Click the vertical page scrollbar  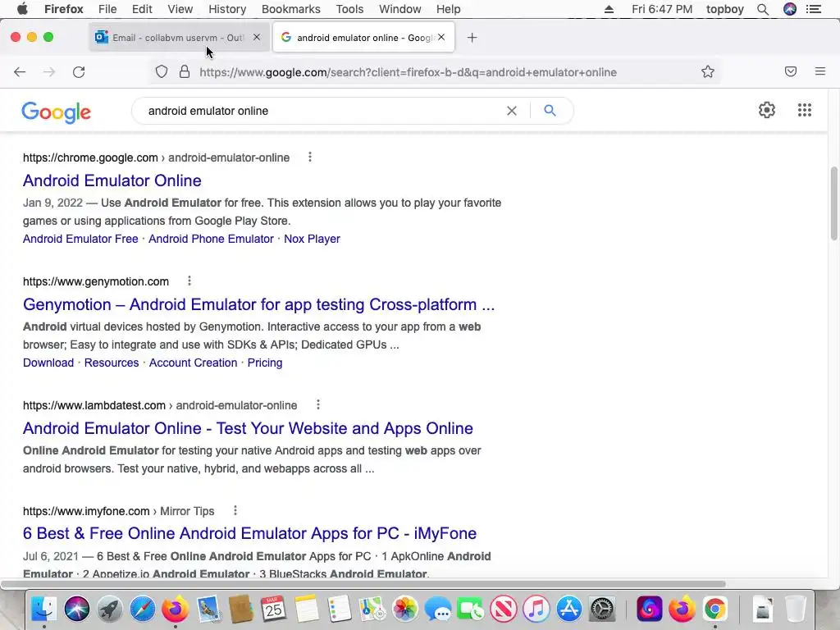tap(833, 203)
